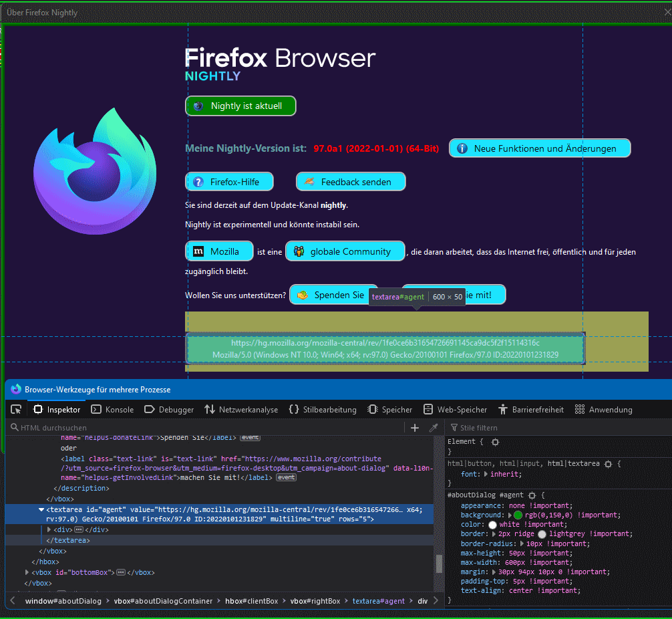Click the ellipsis badge in the bottomBox node
Screen dimensions: 672x619
121,572
